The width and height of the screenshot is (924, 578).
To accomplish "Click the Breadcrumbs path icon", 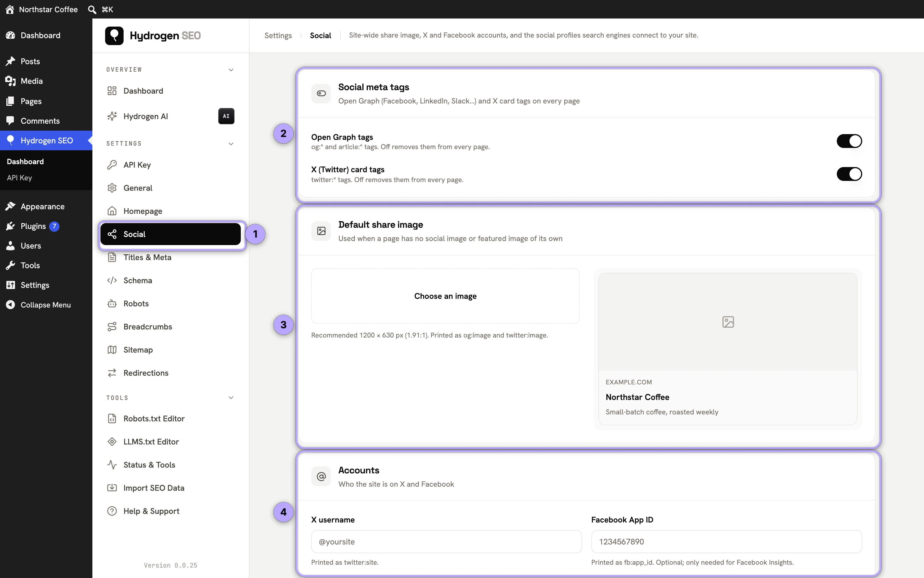I will pyautogui.click(x=112, y=327).
